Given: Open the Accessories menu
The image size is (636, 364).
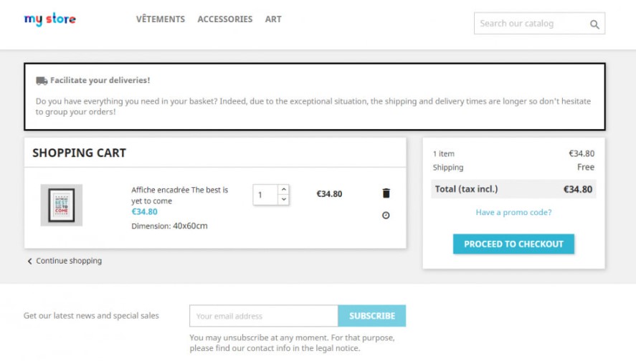Looking at the screenshot, I should (225, 19).
